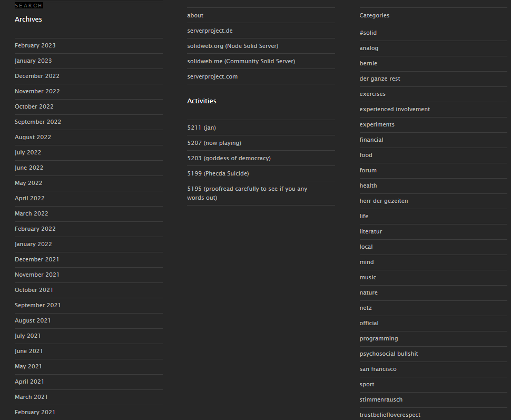Select the #solid category
Viewport: 511px width, 420px height.
pos(368,33)
